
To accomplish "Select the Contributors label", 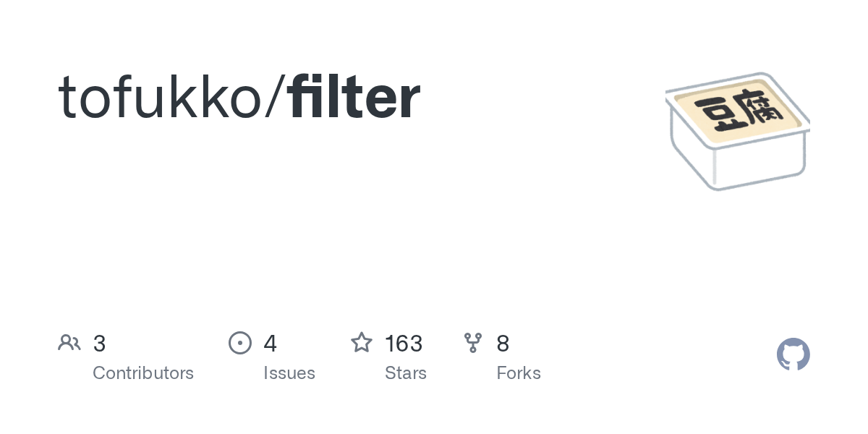I will 143,373.
